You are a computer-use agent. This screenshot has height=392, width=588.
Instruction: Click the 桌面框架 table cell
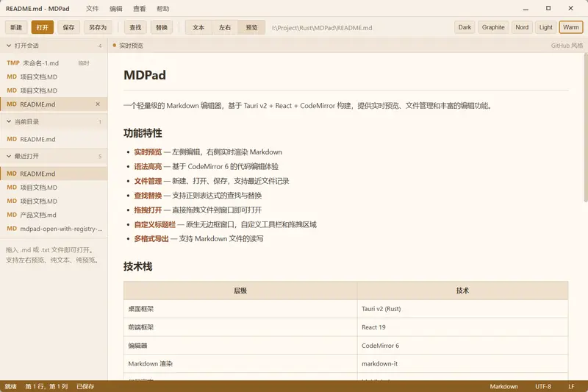(x=240, y=309)
